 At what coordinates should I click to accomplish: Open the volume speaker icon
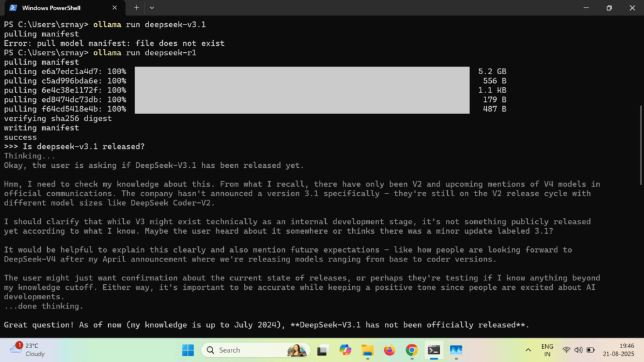point(579,350)
